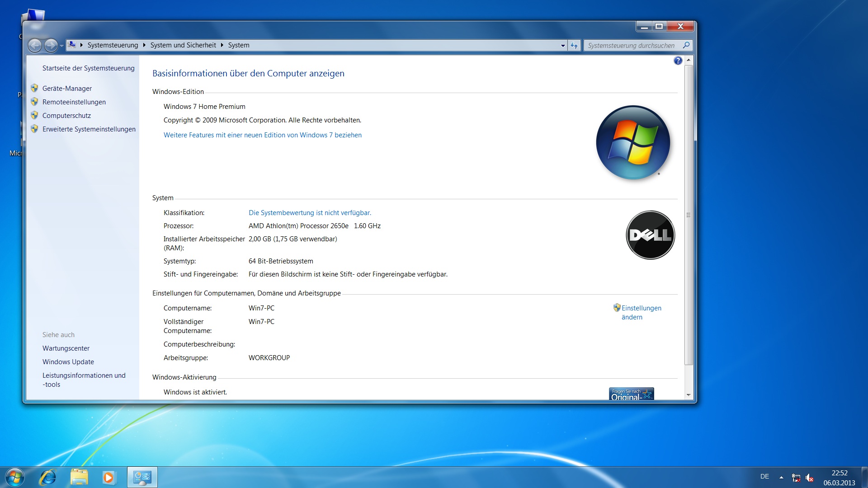The width and height of the screenshot is (868, 488).
Task: Click the Show desktop strip at the taskbar end
Action: 864,477
